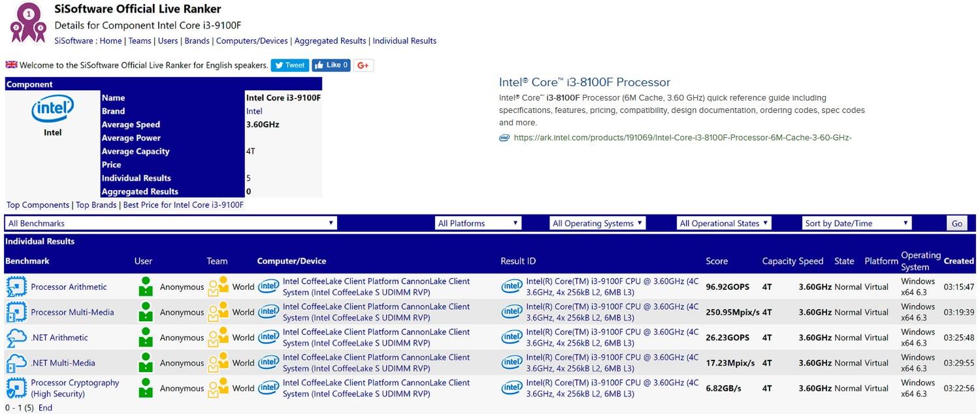Click the End pagination link
980x414 pixels.
tap(45, 408)
